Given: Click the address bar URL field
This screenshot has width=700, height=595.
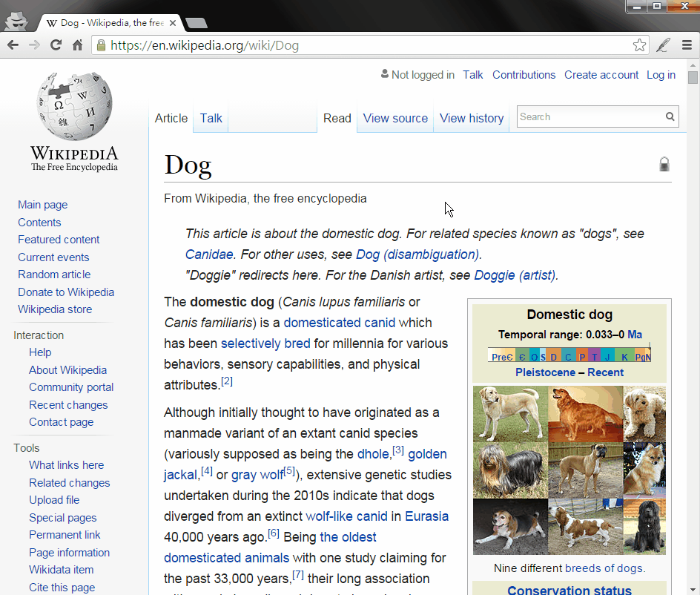Looking at the screenshot, I should [x=369, y=45].
